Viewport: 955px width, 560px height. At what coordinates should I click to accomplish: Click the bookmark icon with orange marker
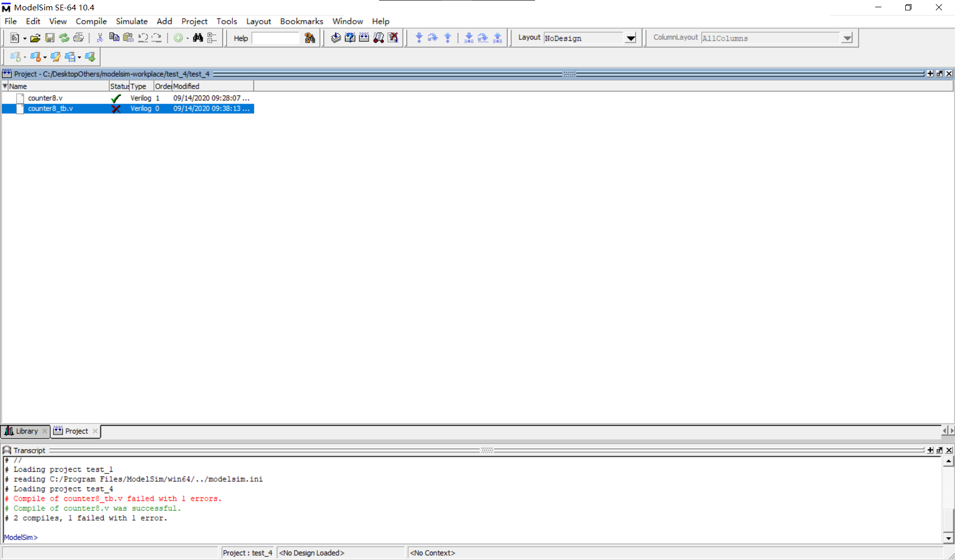coord(35,57)
